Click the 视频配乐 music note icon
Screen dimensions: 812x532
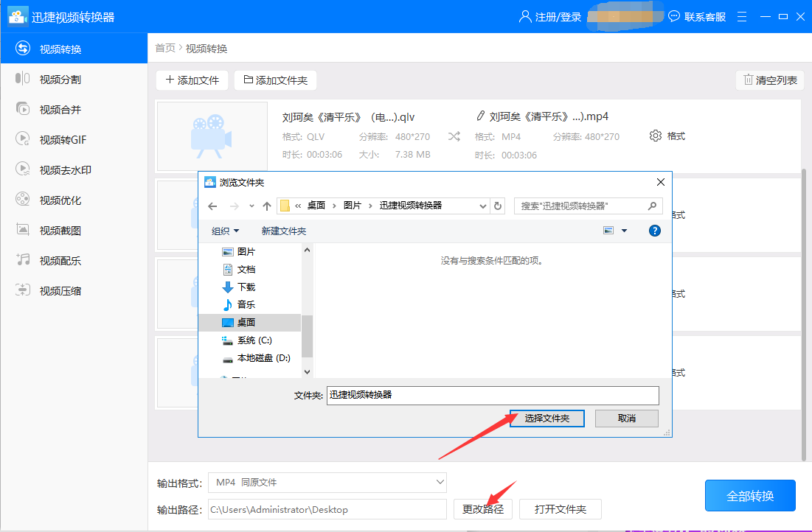pyautogui.click(x=23, y=260)
